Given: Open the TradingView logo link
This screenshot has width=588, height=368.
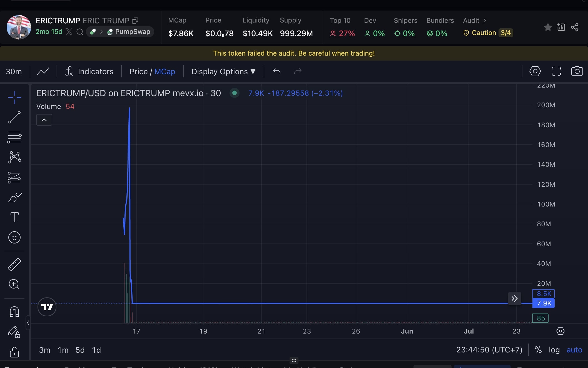Looking at the screenshot, I should [47, 307].
